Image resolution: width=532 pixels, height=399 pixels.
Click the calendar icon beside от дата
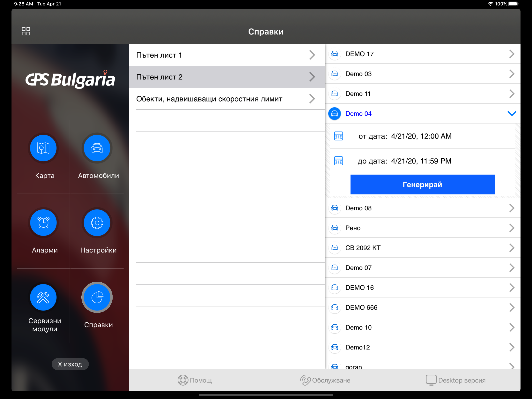click(338, 136)
